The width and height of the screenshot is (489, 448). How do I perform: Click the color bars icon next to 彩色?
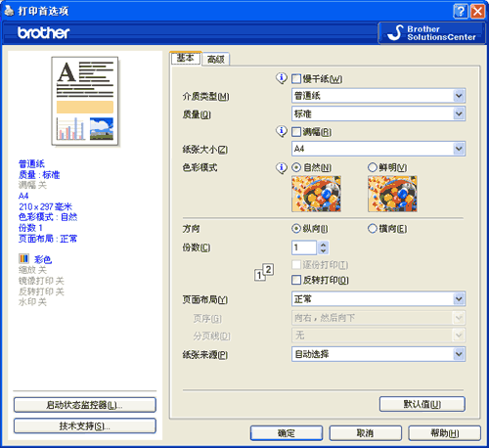pyautogui.click(x=23, y=259)
